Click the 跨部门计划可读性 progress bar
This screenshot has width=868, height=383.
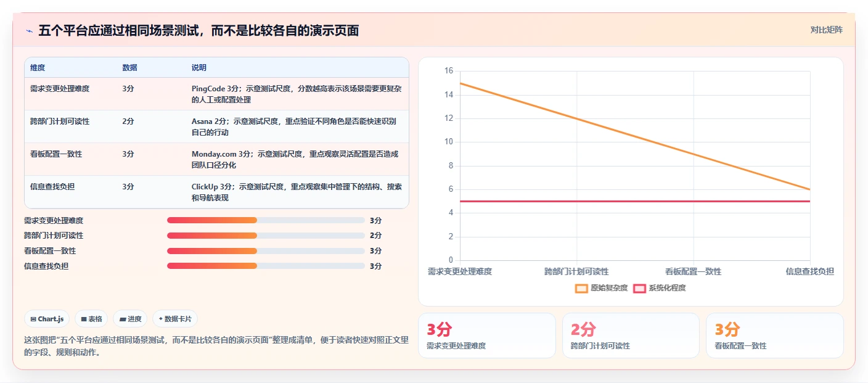click(266, 236)
